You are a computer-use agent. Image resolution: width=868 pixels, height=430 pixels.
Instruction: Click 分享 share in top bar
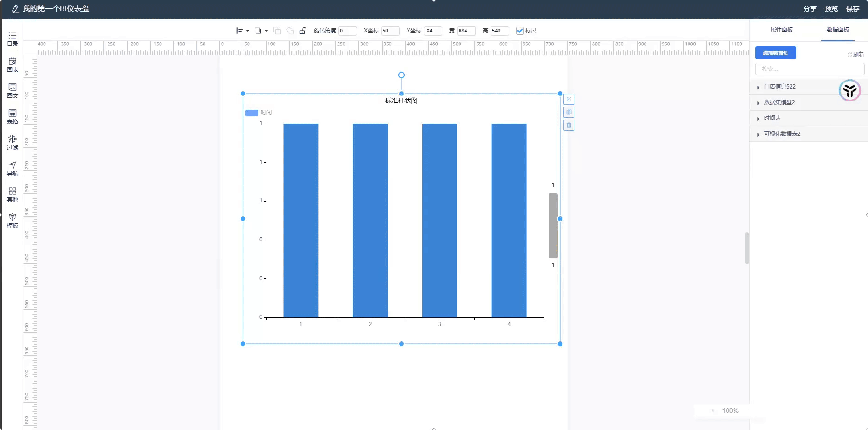click(x=810, y=9)
